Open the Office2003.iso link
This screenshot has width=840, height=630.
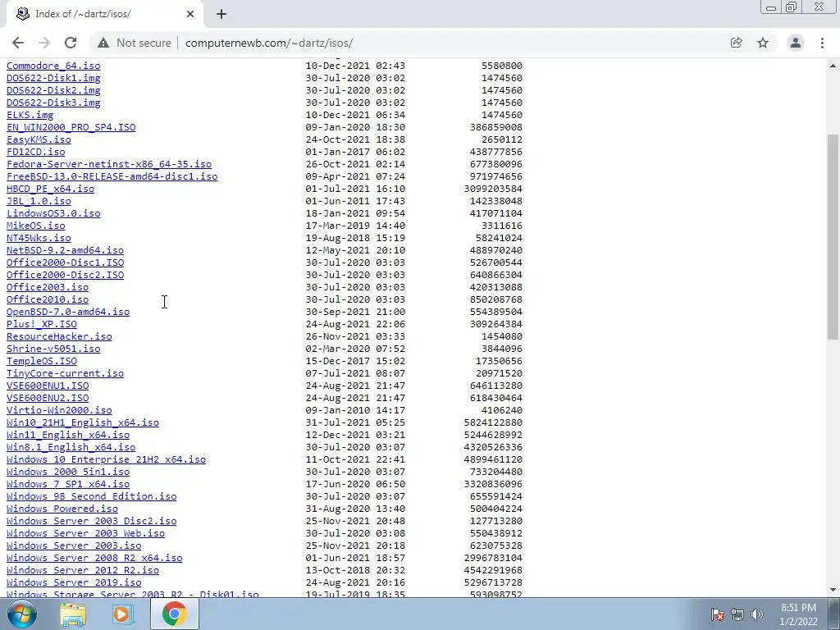point(48,287)
